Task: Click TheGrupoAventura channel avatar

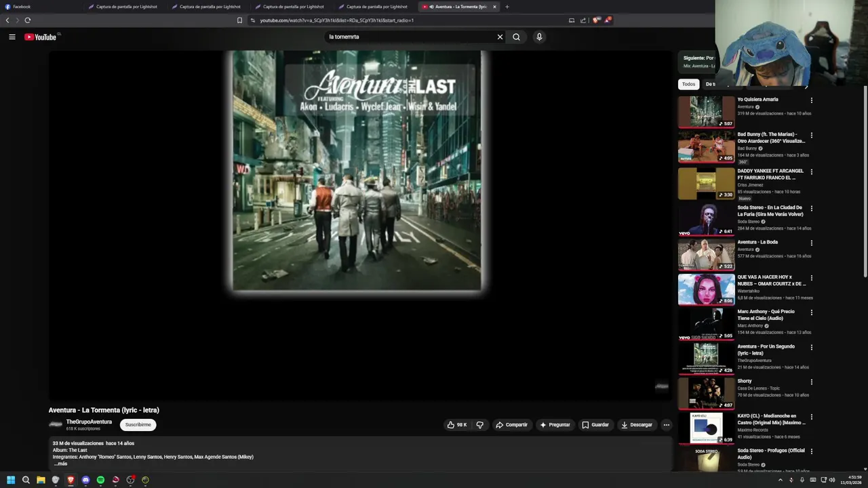Action: (56, 424)
